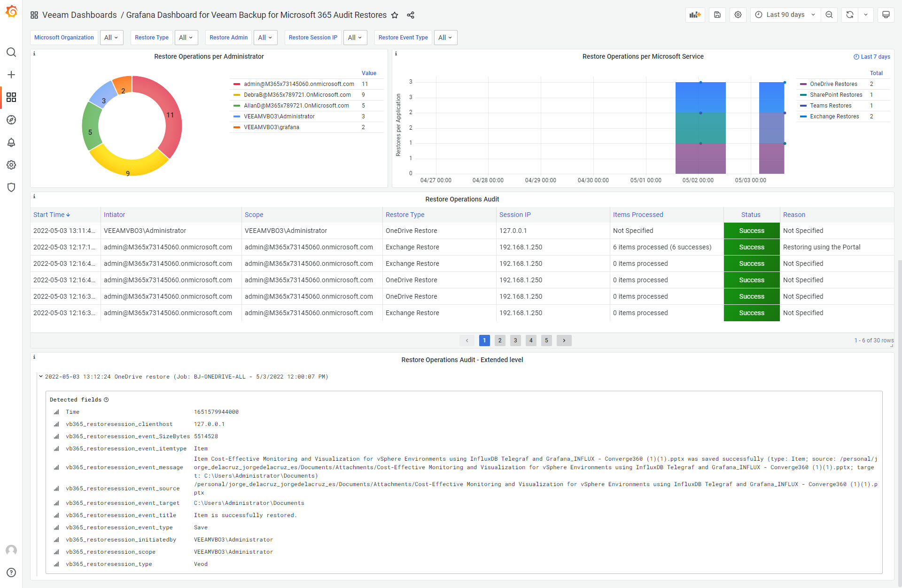Save the dashboard with disk icon
This screenshot has height=588, width=902.
point(717,15)
